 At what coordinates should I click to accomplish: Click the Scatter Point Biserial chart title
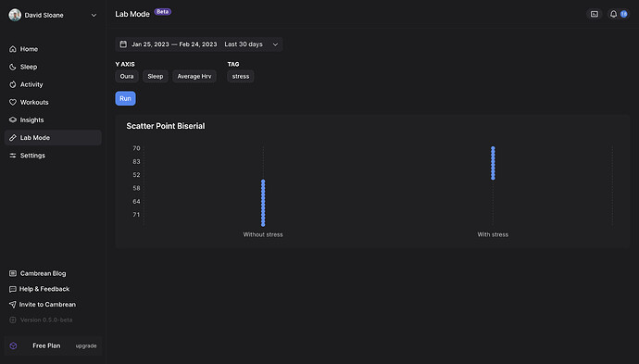(x=166, y=126)
